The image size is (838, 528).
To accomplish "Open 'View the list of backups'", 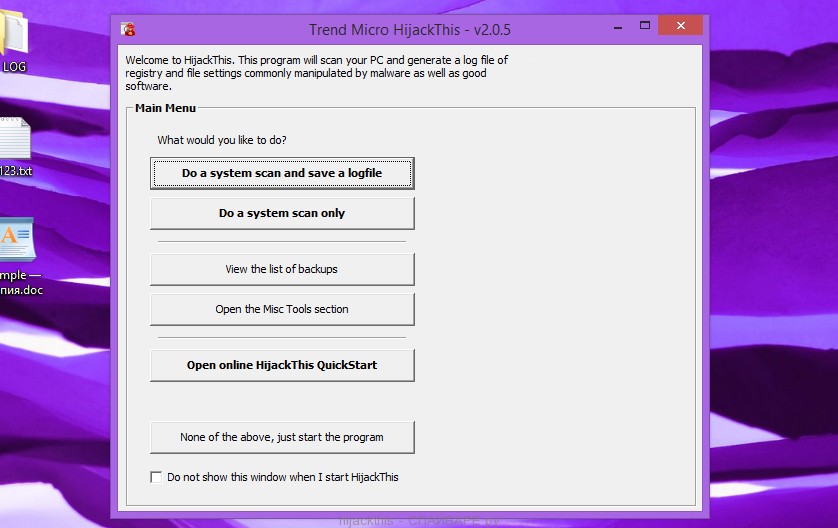I will pyautogui.click(x=282, y=269).
